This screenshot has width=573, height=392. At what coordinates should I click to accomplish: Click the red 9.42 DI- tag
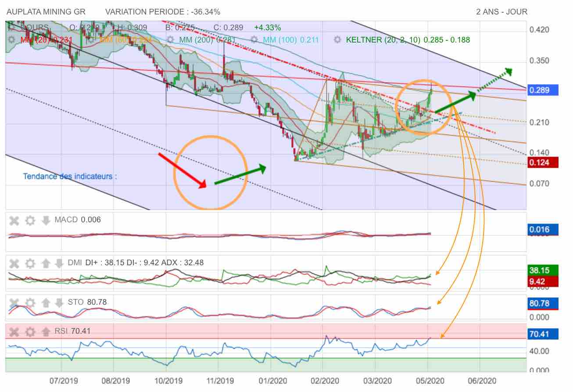click(x=543, y=281)
